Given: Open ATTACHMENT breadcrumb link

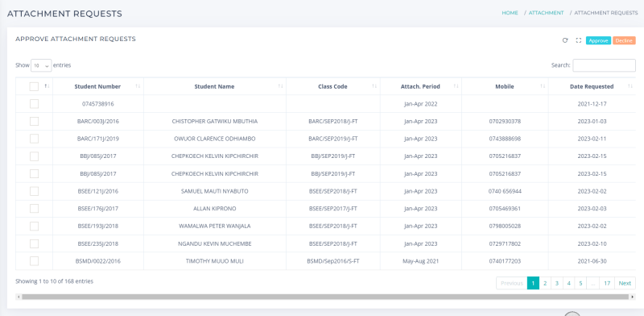Looking at the screenshot, I should pyautogui.click(x=547, y=13).
